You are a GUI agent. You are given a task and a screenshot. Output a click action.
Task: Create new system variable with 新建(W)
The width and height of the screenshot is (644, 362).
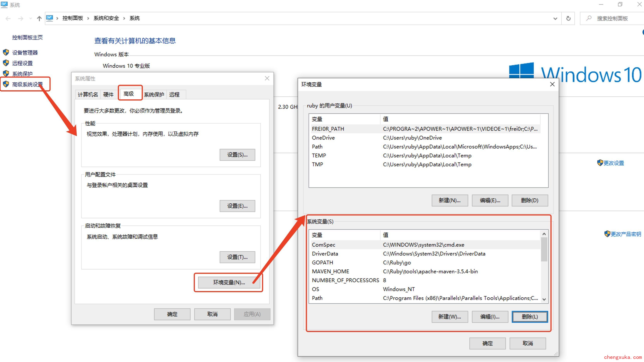450,317
